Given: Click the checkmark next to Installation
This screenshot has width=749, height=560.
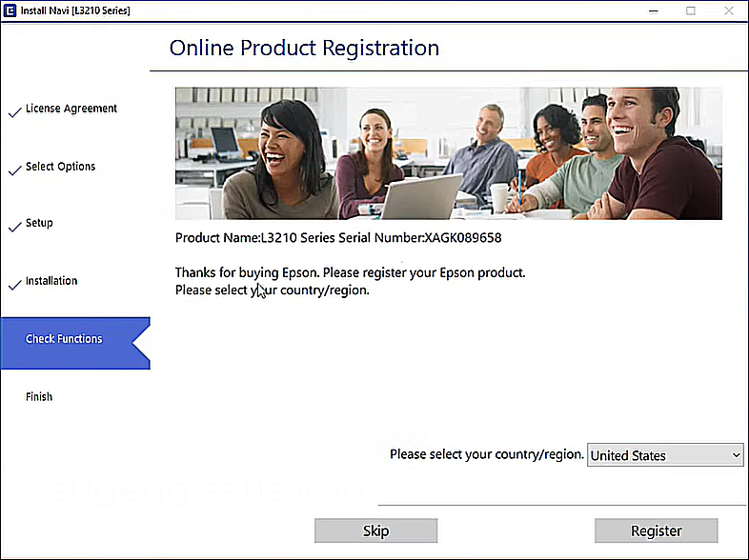Looking at the screenshot, I should [14, 285].
